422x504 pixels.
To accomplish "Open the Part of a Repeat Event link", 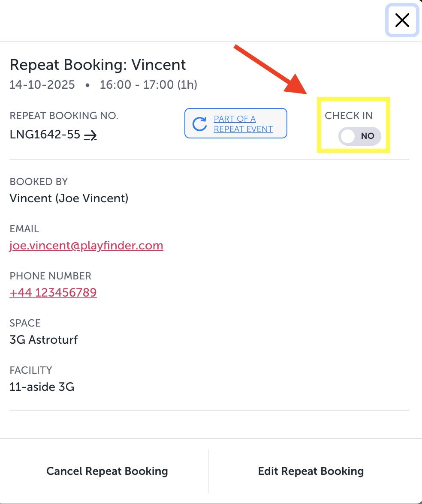I will [243, 124].
